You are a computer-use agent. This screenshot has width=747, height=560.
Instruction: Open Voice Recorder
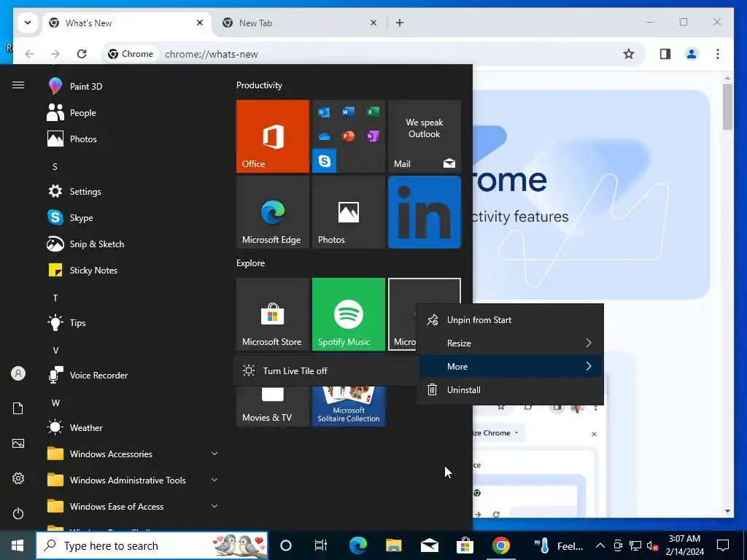(x=86, y=376)
